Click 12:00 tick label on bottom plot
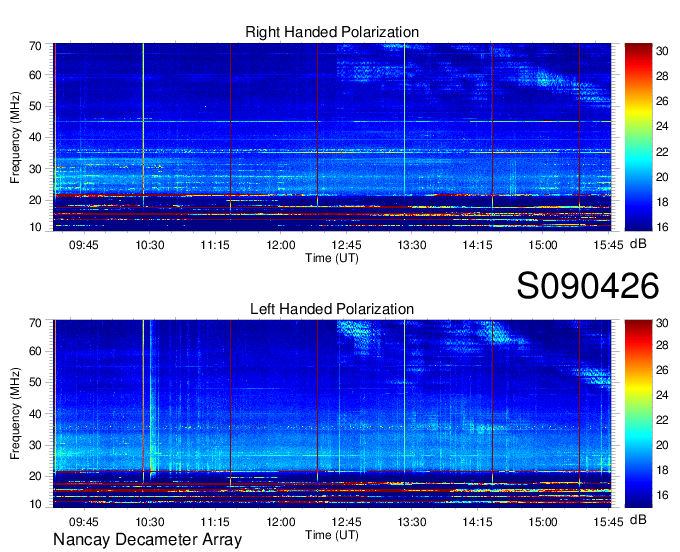The height and width of the screenshot is (552, 680). (281, 522)
